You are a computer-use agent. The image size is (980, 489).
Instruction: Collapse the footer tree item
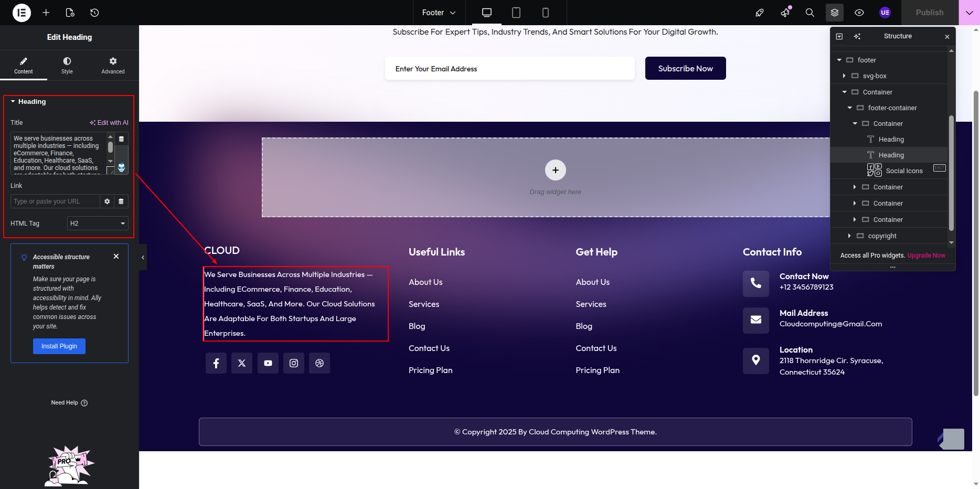tap(839, 60)
